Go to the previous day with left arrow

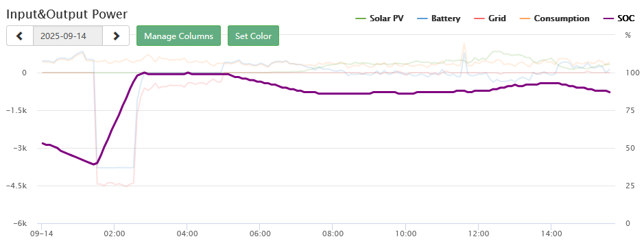tap(20, 36)
